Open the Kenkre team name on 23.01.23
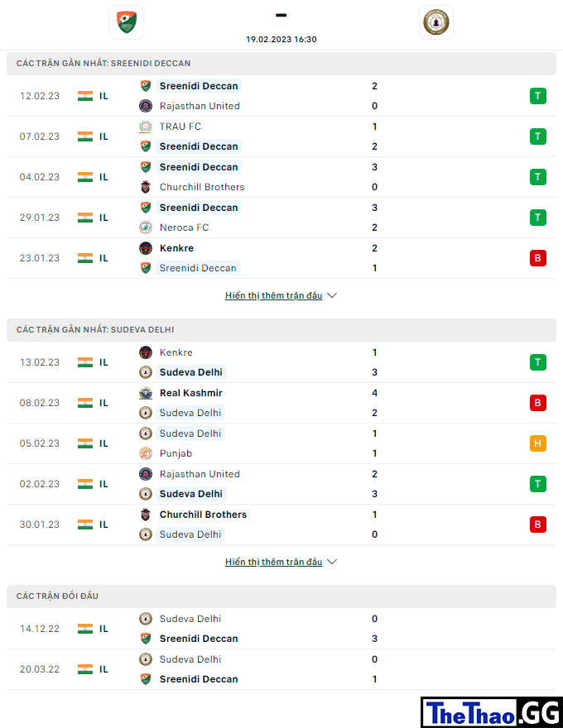Screen dimensions: 563x728 click(176, 248)
